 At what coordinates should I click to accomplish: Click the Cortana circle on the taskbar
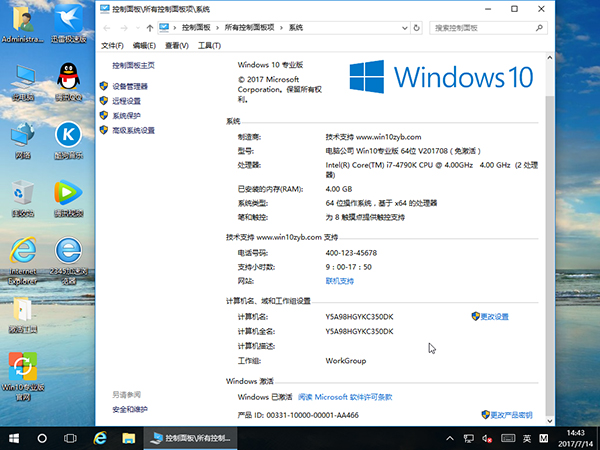[43, 438]
